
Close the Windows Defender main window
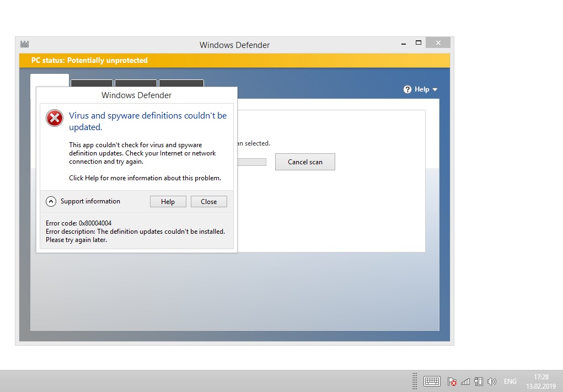(438, 42)
